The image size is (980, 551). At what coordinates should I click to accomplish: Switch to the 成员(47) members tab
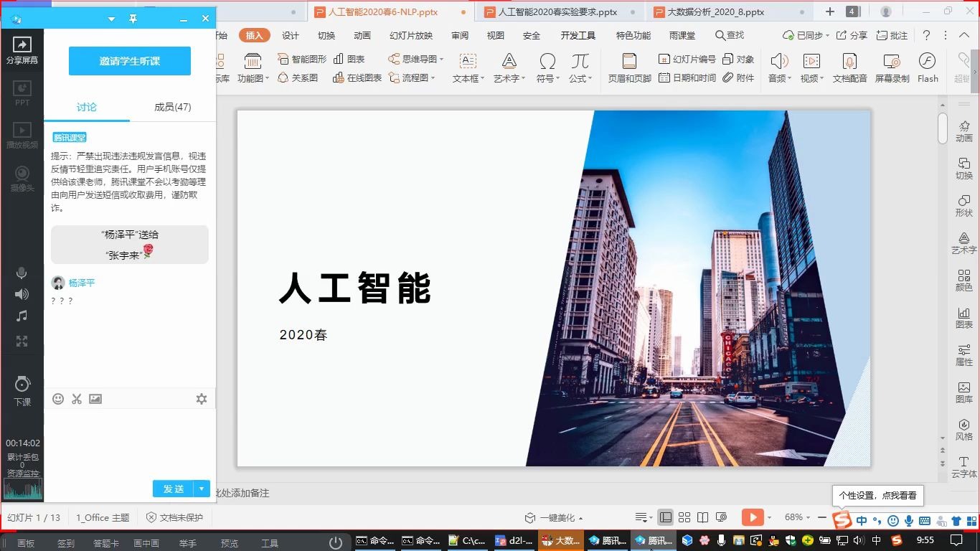pyautogui.click(x=173, y=107)
